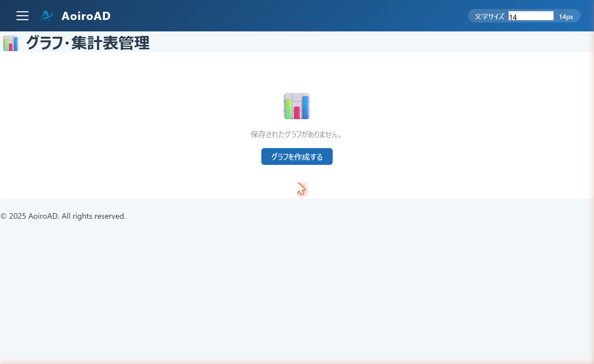This screenshot has width=594, height=364.
Task: Click the グラフを作成する button
Action: 297,156
